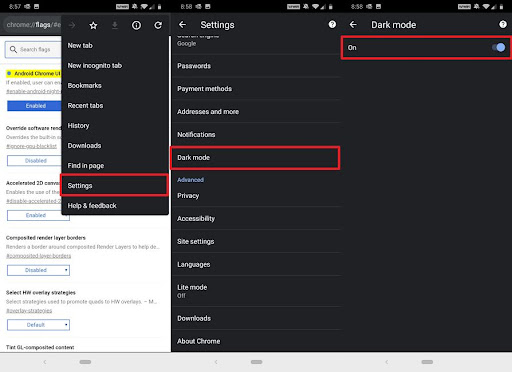Select New tab from Chrome menu
Image resolution: width=512 pixels, height=372 pixels.
coord(115,45)
